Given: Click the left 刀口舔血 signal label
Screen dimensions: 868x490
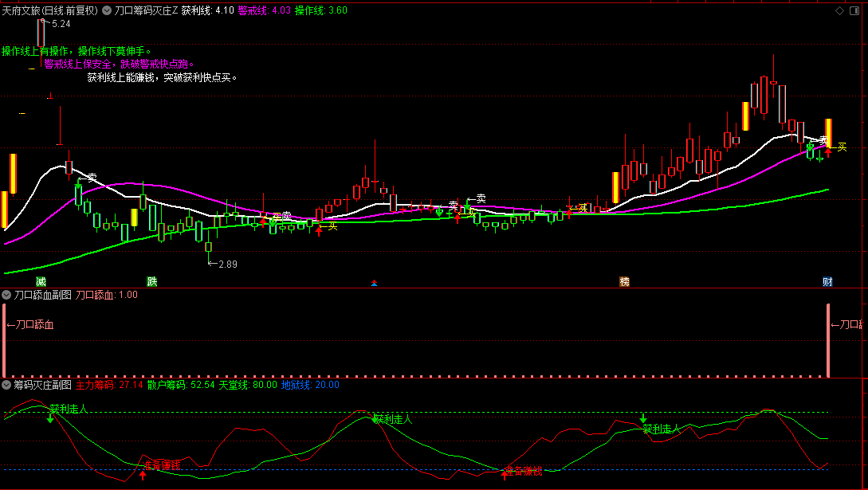Looking at the screenshot, I should tap(30, 325).
